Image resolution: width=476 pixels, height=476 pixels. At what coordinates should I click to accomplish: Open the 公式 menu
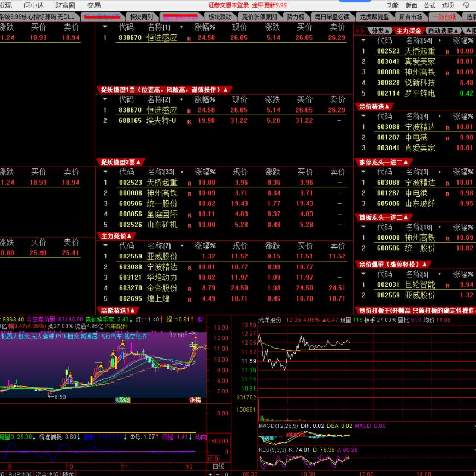coord(429,5)
